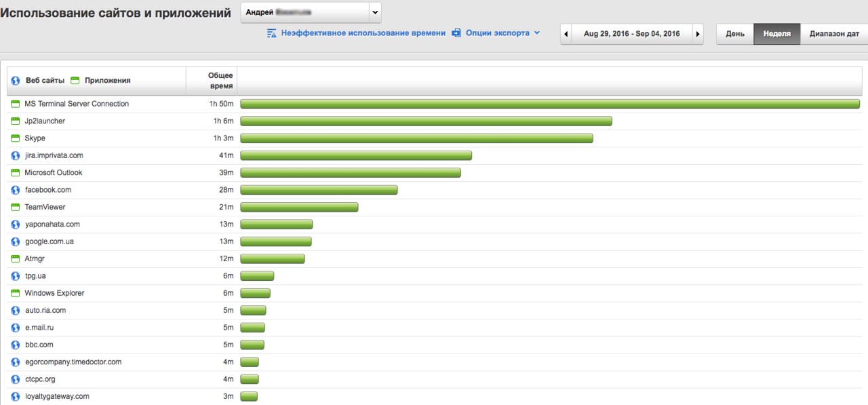The width and height of the screenshot is (868, 405).
Task: Click the Неэффективное использование времени filter icon
Action: pos(272,33)
